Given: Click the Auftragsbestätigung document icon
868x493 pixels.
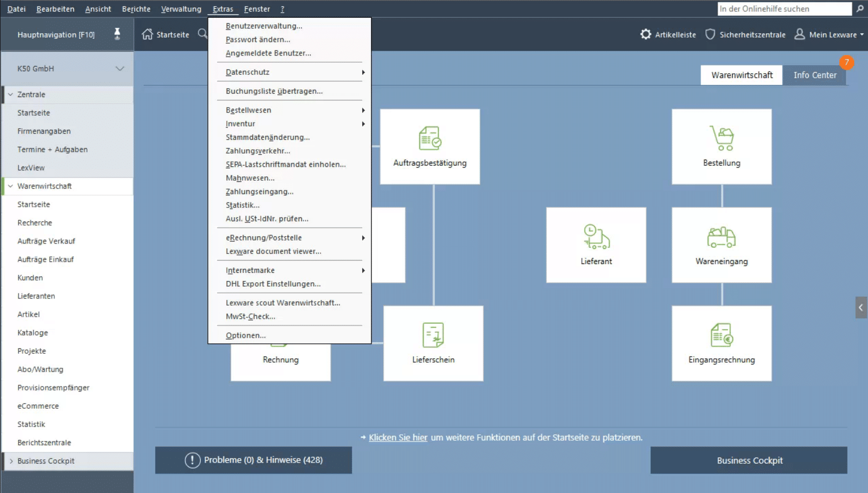Looking at the screenshot, I should pyautogui.click(x=430, y=139).
